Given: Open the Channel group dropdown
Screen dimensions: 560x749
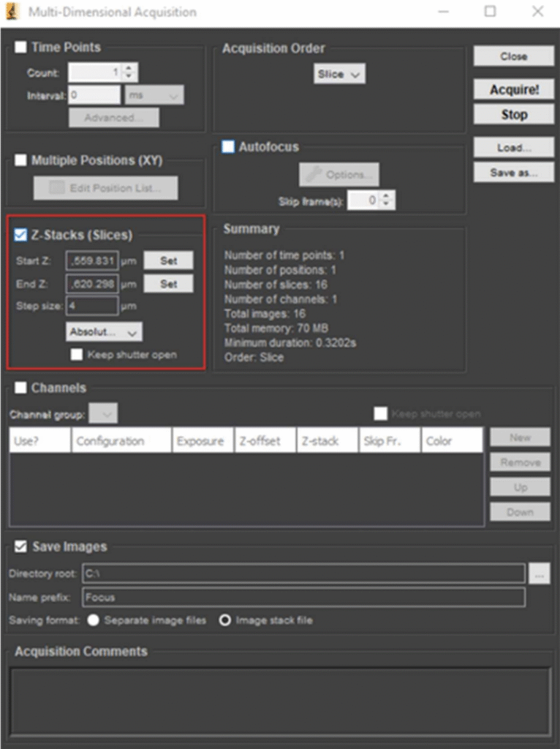Looking at the screenshot, I should point(103,415).
